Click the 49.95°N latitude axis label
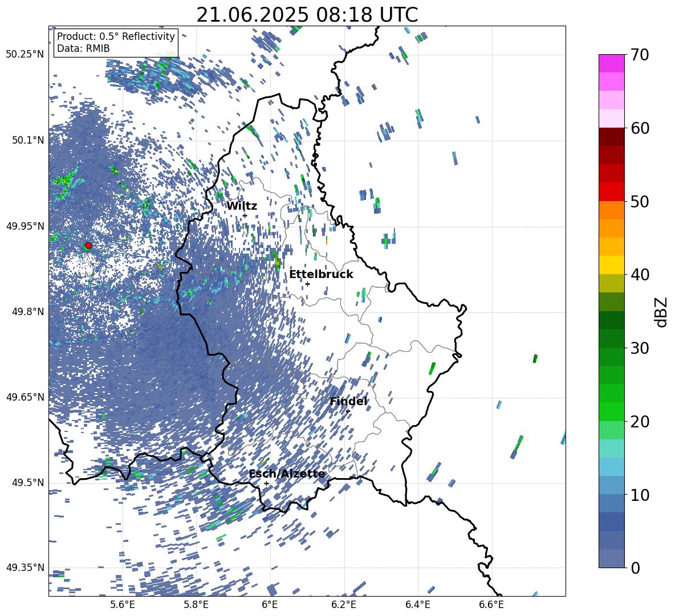This screenshot has width=675, height=616. pyautogui.click(x=26, y=226)
